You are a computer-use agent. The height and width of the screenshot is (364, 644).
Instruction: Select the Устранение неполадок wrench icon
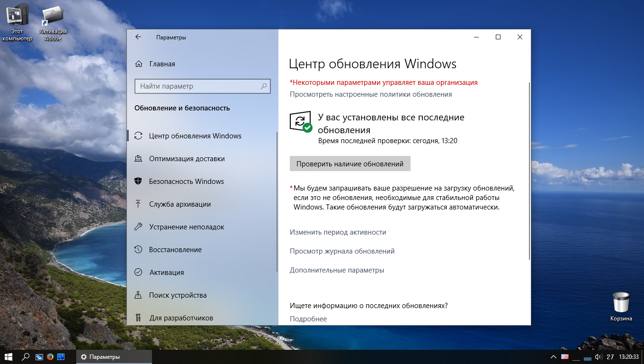(x=138, y=227)
